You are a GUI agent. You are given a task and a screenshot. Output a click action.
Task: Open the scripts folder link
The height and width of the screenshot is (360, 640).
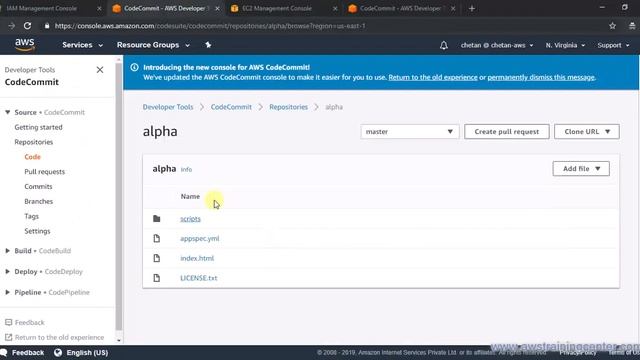pyautogui.click(x=190, y=219)
